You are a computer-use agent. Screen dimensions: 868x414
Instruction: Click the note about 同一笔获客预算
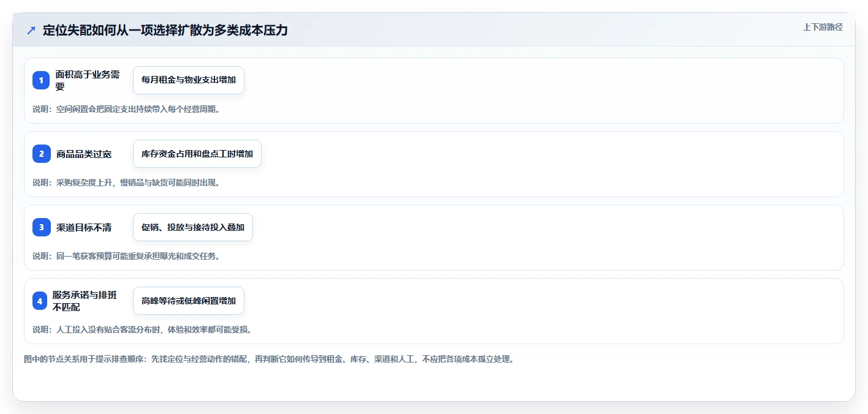point(126,256)
